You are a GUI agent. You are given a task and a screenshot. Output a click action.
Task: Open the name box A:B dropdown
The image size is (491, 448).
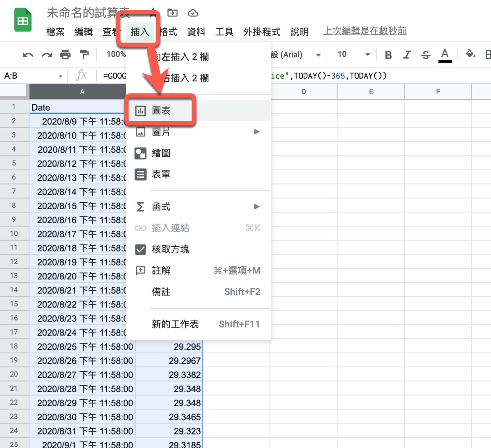pyautogui.click(x=60, y=76)
